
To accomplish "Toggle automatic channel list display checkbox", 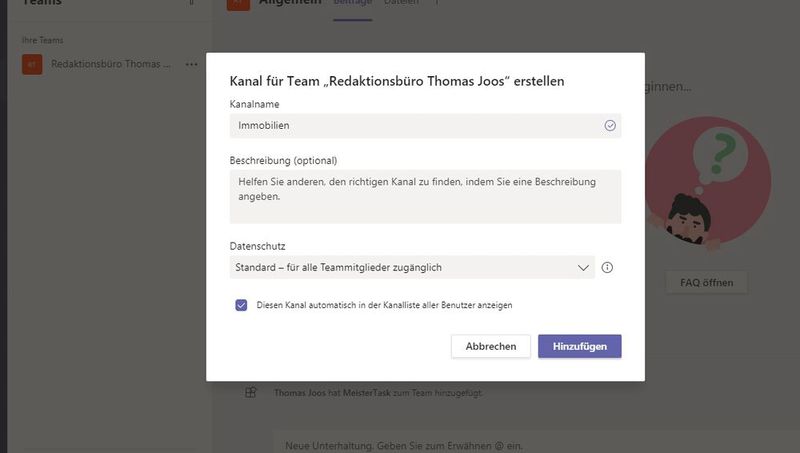I will (241, 305).
